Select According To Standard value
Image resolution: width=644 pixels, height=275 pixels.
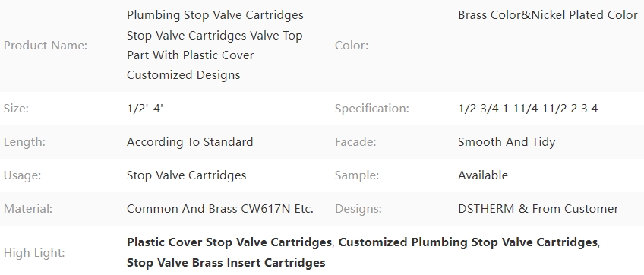pyautogui.click(x=190, y=142)
